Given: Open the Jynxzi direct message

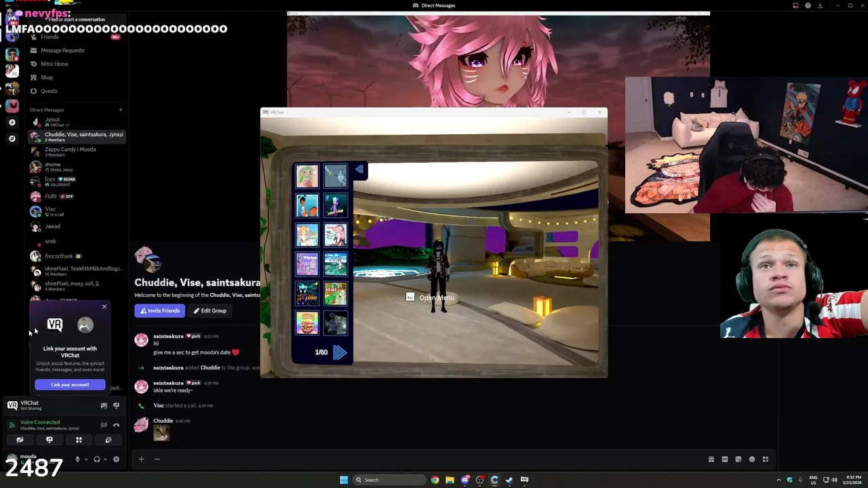Looking at the screenshot, I should point(77,122).
